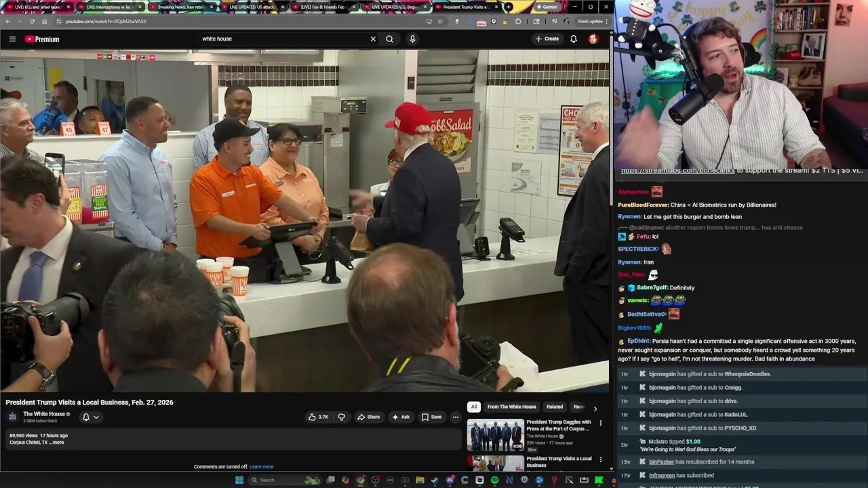868x488 pixels.
Task: Switch to 'Breaking News: Iran retali' tab
Action: click(180, 7)
